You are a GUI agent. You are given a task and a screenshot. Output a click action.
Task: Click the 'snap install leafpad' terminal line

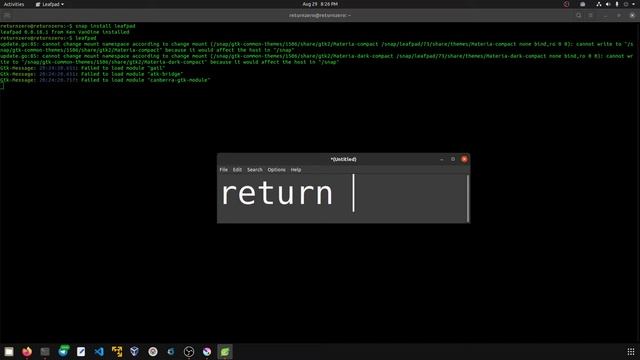pyautogui.click(x=68, y=26)
